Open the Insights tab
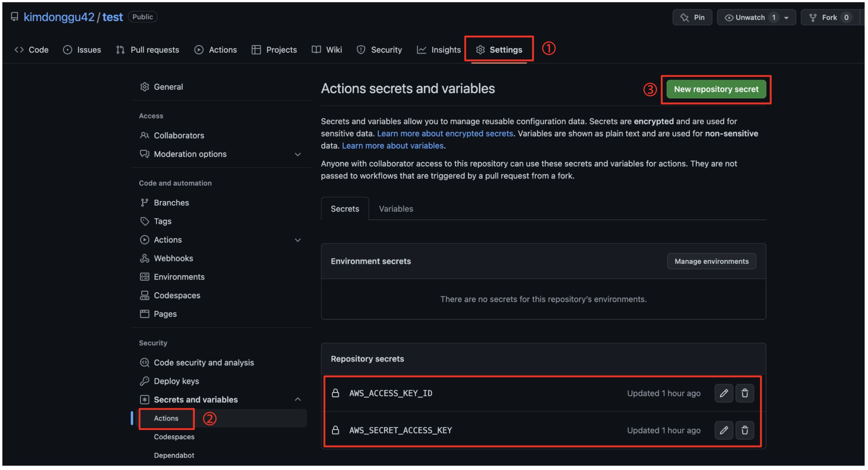Screen dimensions: 868x470 [x=439, y=50]
